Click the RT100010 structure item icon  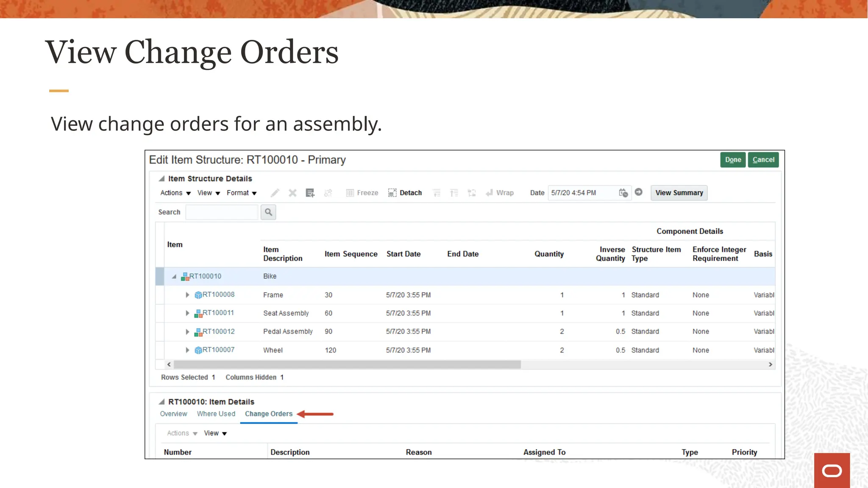tap(185, 277)
